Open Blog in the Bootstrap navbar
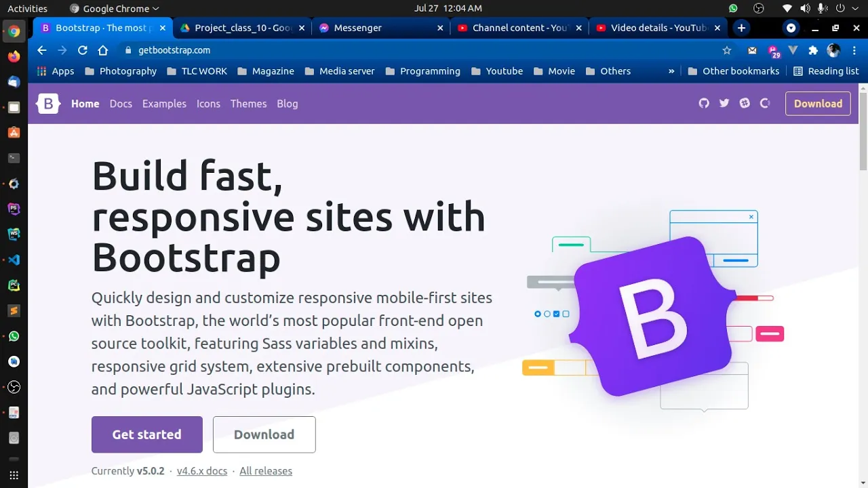The image size is (868, 488). [288, 104]
